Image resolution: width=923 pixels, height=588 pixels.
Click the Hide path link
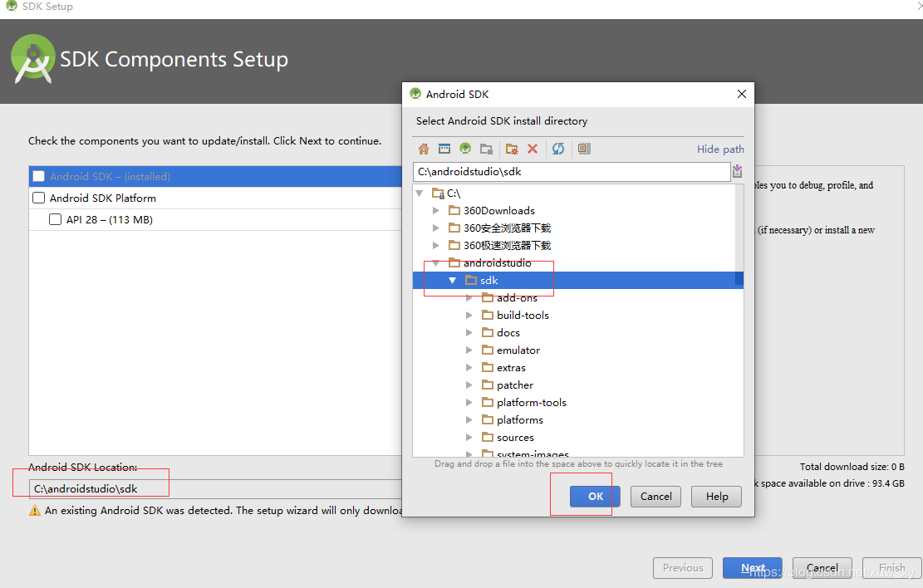pos(720,149)
